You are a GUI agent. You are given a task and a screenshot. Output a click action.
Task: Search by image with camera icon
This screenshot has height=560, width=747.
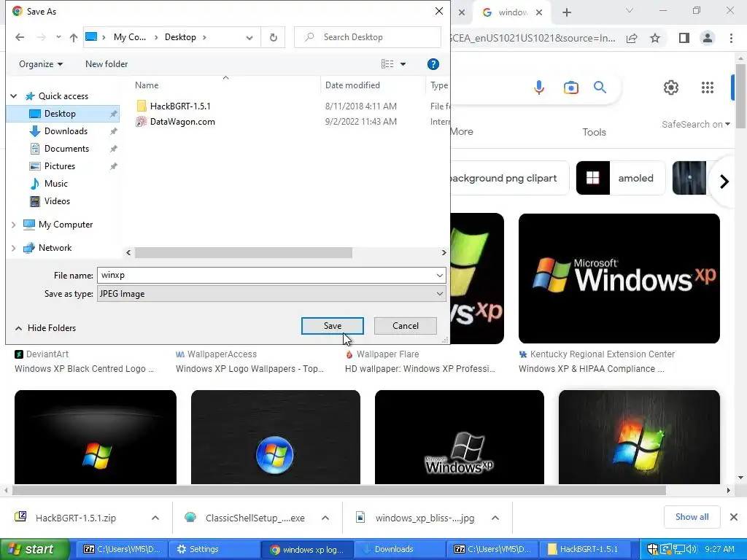pyautogui.click(x=570, y=87)
